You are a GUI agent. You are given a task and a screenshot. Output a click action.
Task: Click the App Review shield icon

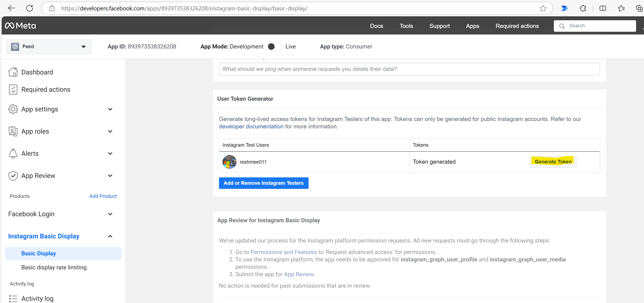tap(13, 176)
